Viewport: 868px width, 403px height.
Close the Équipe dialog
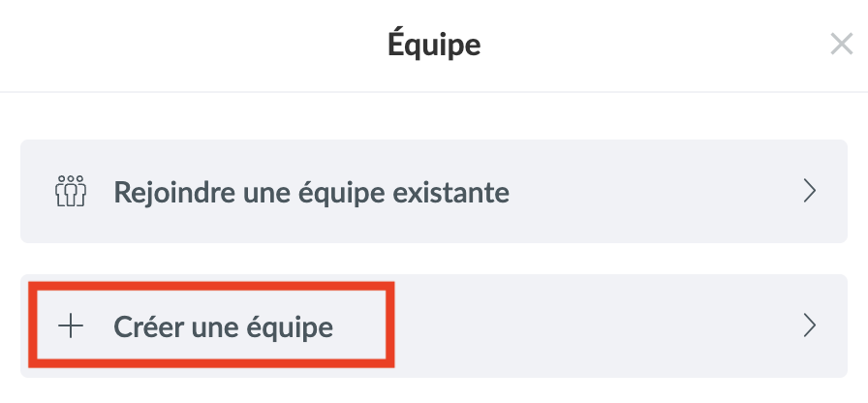tap(841, 44)
